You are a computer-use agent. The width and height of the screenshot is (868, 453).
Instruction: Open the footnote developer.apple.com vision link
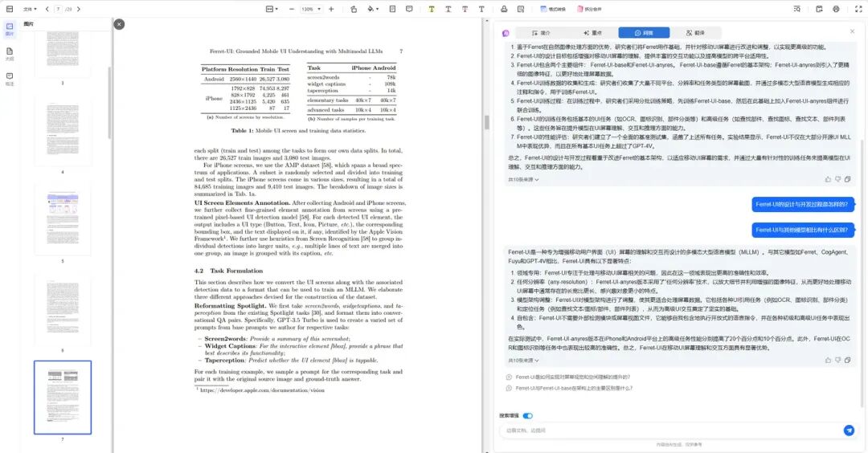click(262, 390)
